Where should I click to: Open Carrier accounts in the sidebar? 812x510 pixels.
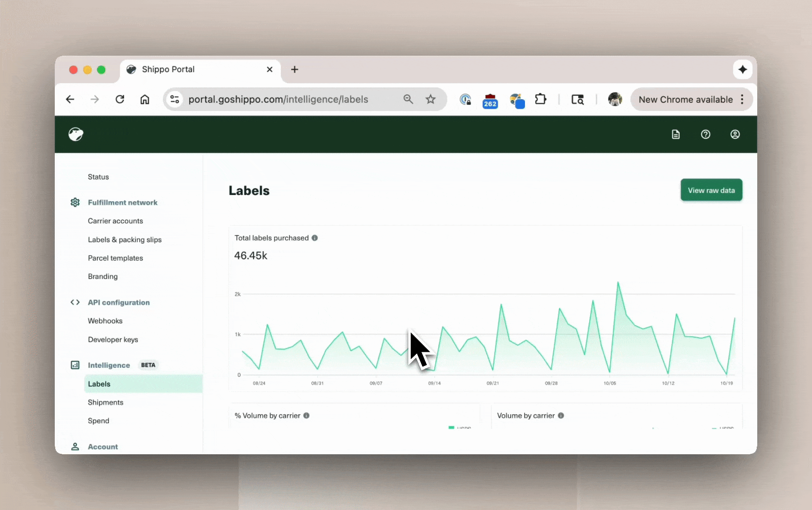[x=115, y=221]
